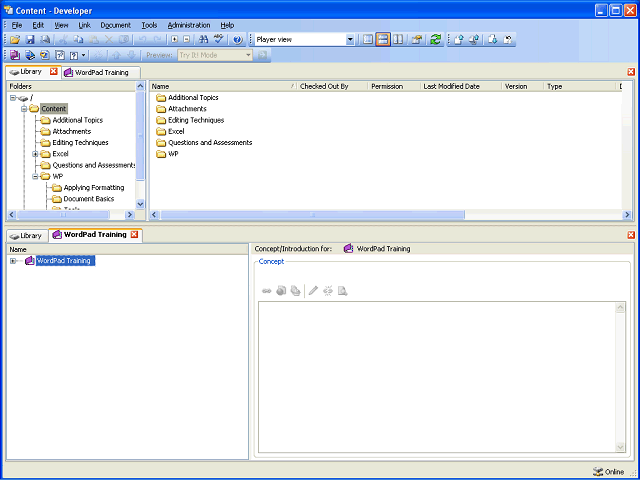Click the New Question toolbar icon
This screenshot has height=480, width=640.
(x=74, y=55)
